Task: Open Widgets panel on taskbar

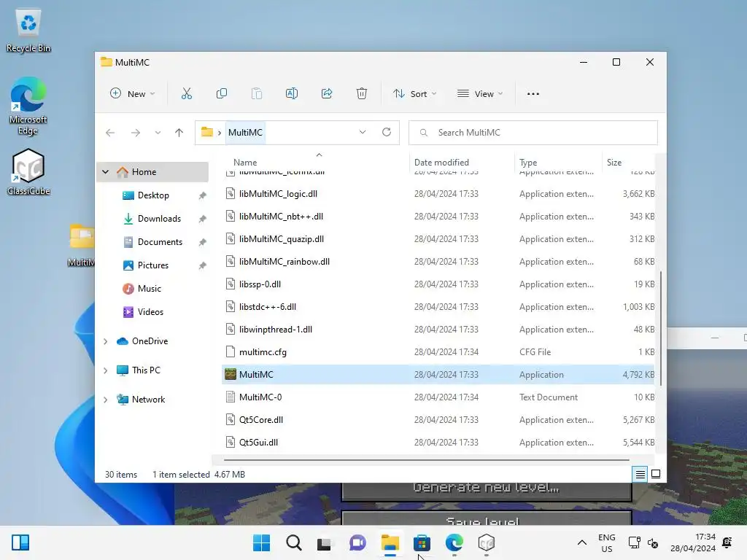Action: [x=20, y=542]
